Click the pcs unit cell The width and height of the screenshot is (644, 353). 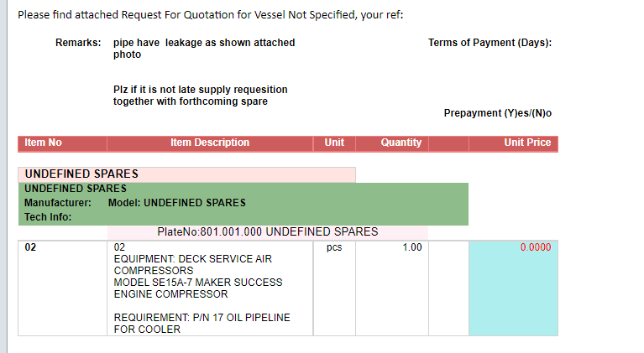334,248
